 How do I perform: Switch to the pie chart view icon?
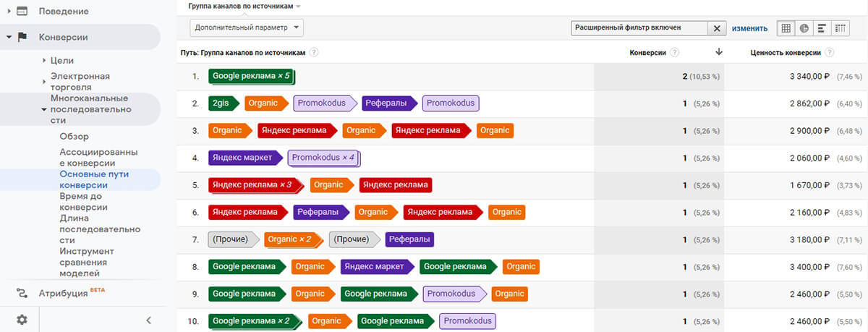point(804,28)
